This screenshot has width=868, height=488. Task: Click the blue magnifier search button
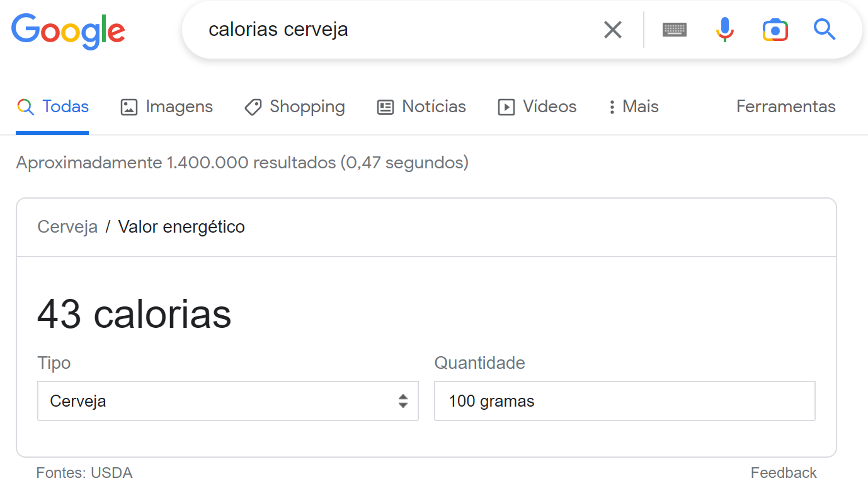(x=825, y=30)
